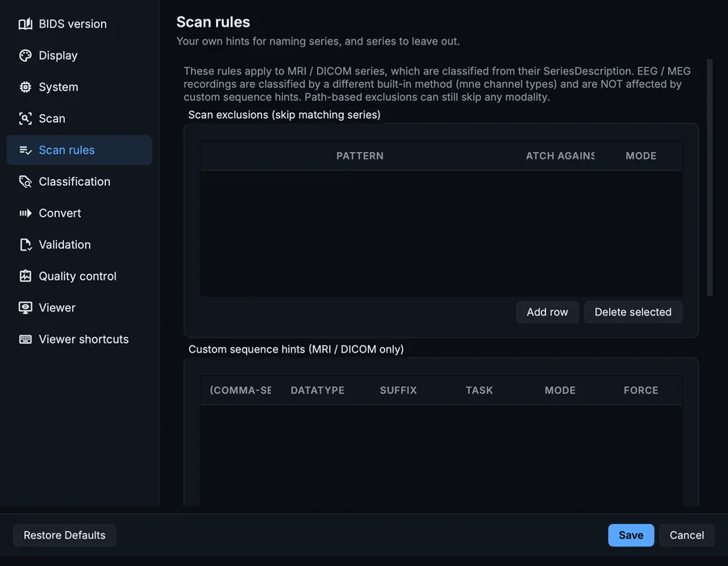
Task: Add row to scan exclusions table
Action: coord(548,312)
